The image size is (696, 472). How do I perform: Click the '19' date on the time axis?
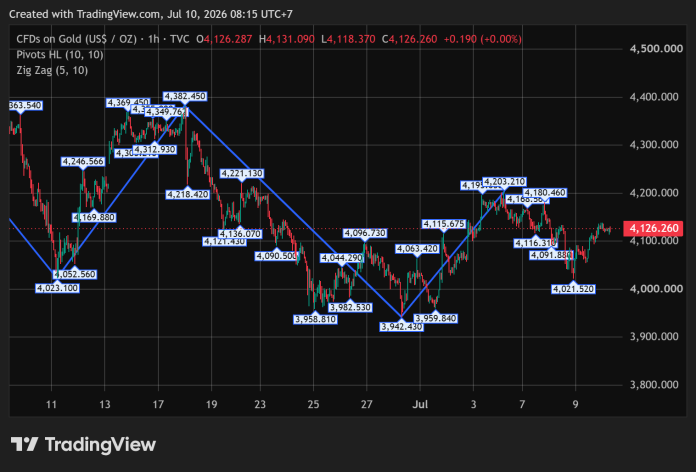point(211,405)
